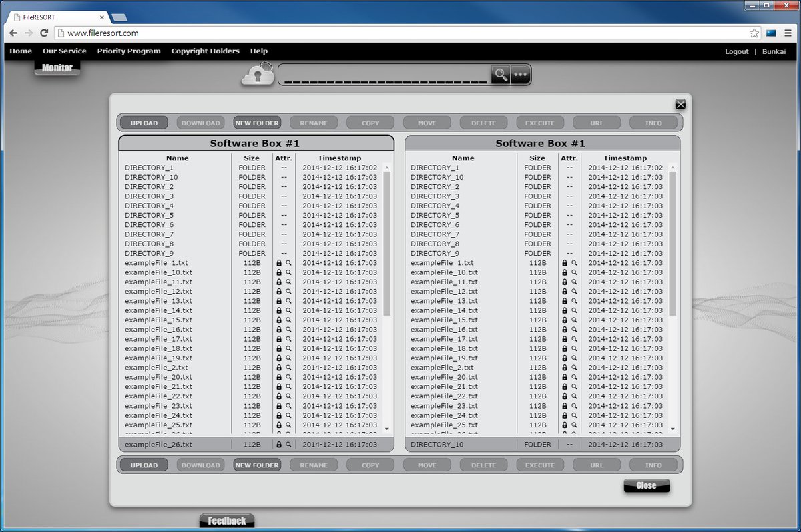Image resolution: width=801 pixels, height=532 pixels.
Task: Click the top MOVE button
Action: pos(427,123)
